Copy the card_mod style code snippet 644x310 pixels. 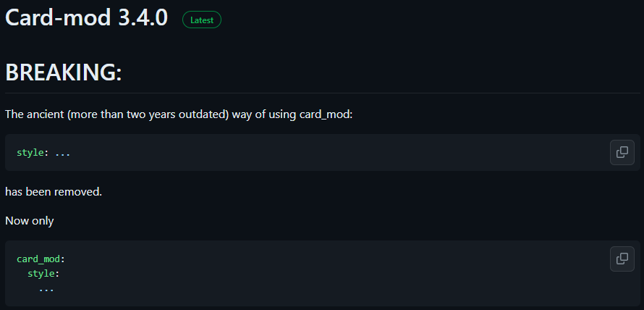(622, 259)
